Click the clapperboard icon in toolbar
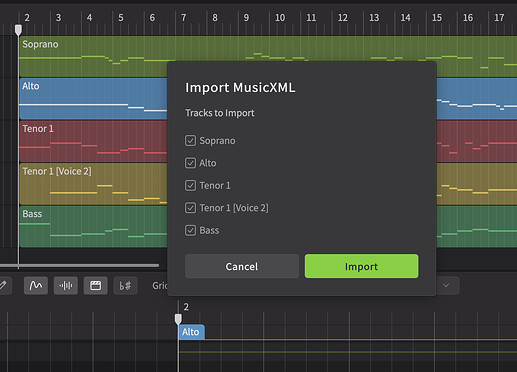517x372 pixels. click(96, 285)
